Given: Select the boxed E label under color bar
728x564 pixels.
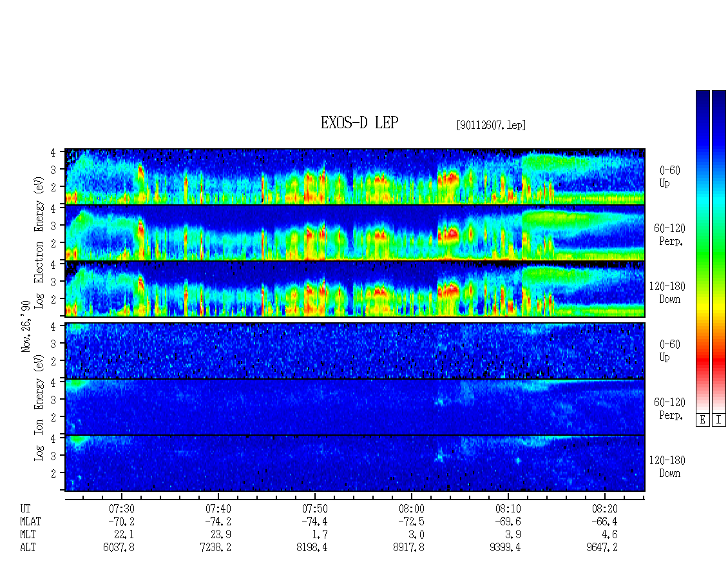Looking at the screenshot, I should pyautogui.click(x=702, y=420).
